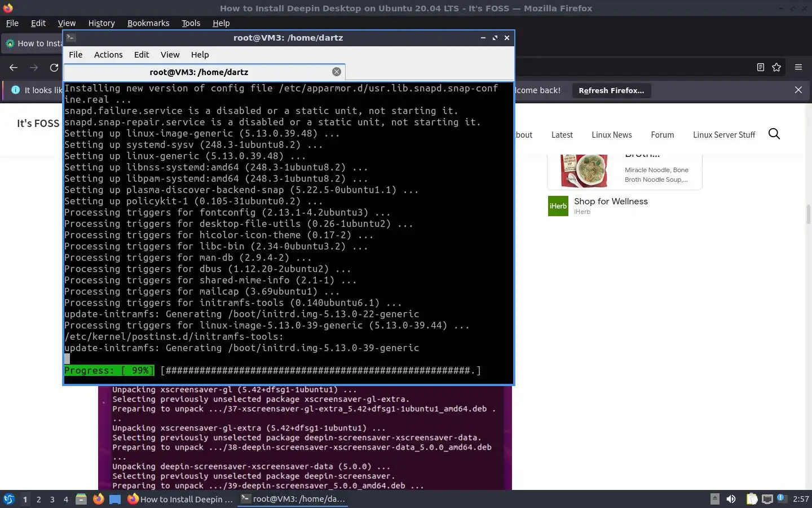The height and width of the screenshot is (508, 812).
Task: Click the 'Miracle Noodle, Bone Broth' ad text
Action: pyautogui.click(x=656, y=174)
